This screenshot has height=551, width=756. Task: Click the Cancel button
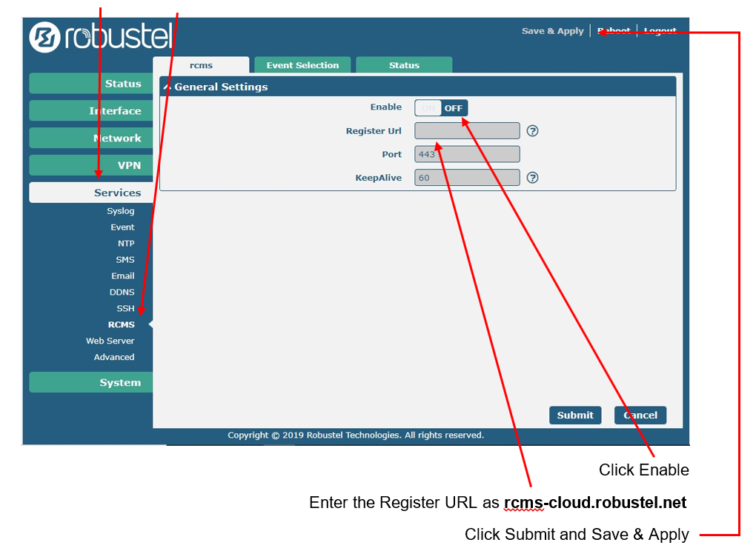pyautogui.click(x=640, y=415)
